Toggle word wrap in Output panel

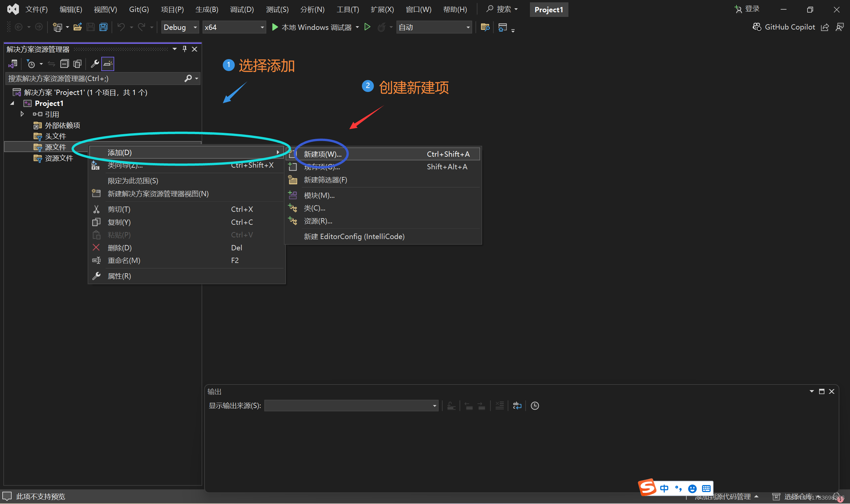point(517,405)
